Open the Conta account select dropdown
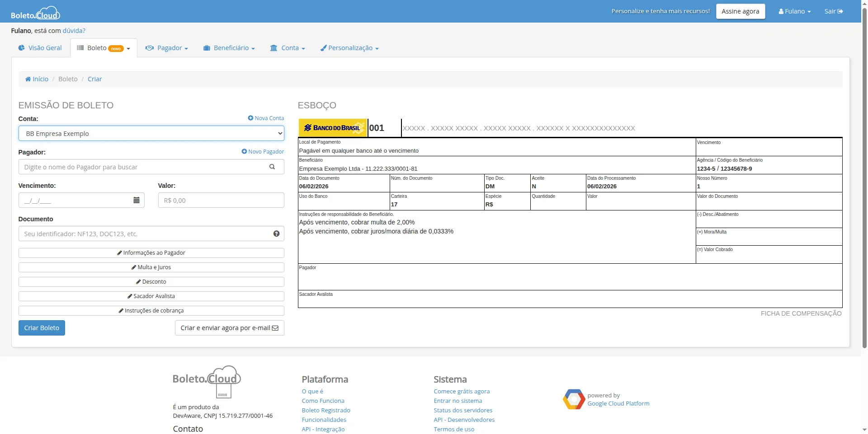 pyautogui.click(x=151, y=133)
